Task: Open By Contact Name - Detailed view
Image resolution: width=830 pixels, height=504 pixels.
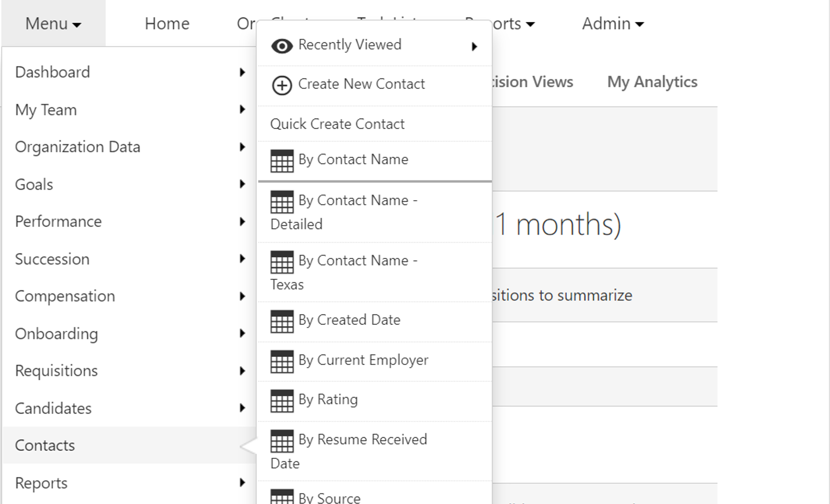Action: (375, 212)
